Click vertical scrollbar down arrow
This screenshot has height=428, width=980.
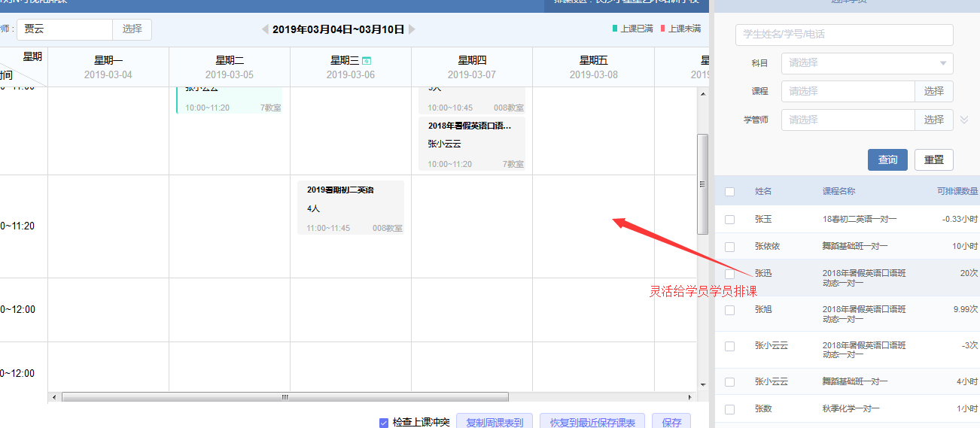[703, 385]
